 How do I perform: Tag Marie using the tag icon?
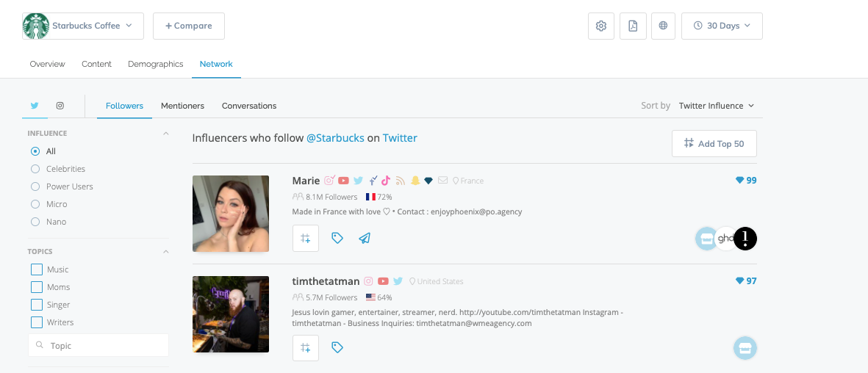(337, 238)
